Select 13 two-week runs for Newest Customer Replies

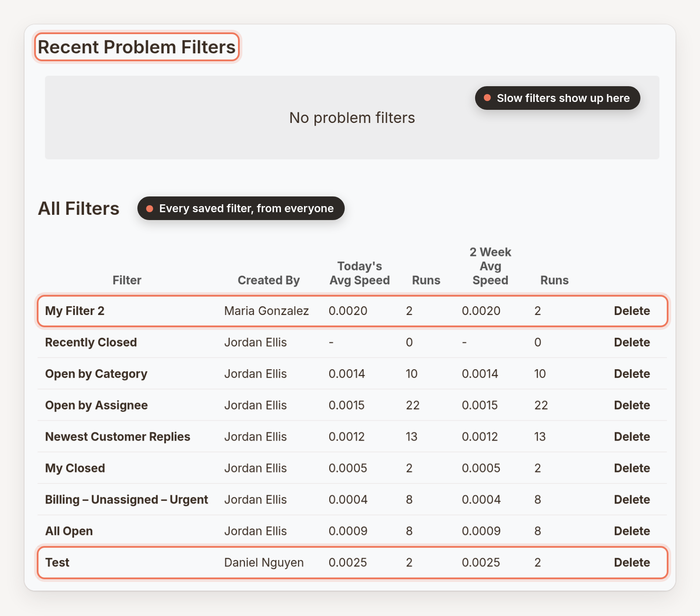point(540,437)
